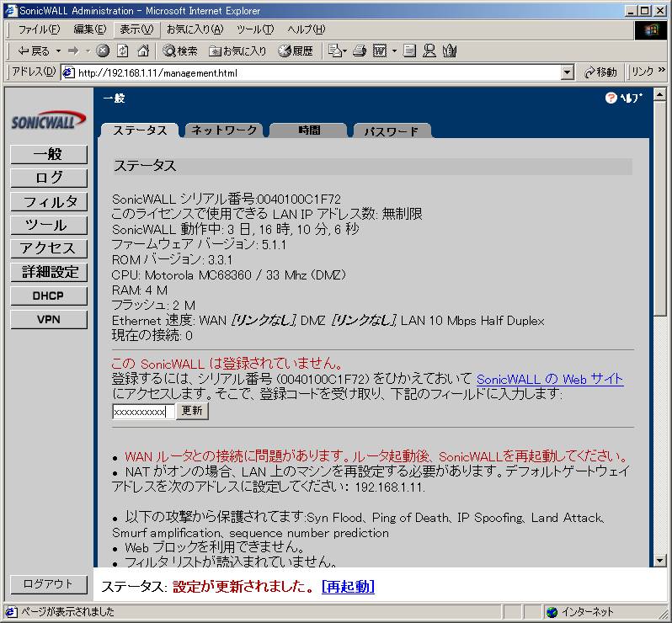Open the File (ファイル) menu

pyautogui.click(x=39, y=29)
